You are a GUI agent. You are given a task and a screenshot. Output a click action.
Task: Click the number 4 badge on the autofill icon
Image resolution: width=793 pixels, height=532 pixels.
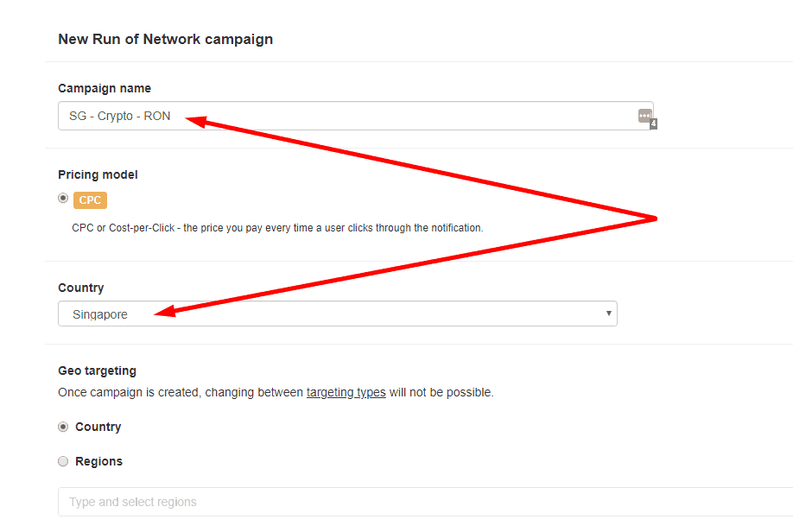(653, 123)
